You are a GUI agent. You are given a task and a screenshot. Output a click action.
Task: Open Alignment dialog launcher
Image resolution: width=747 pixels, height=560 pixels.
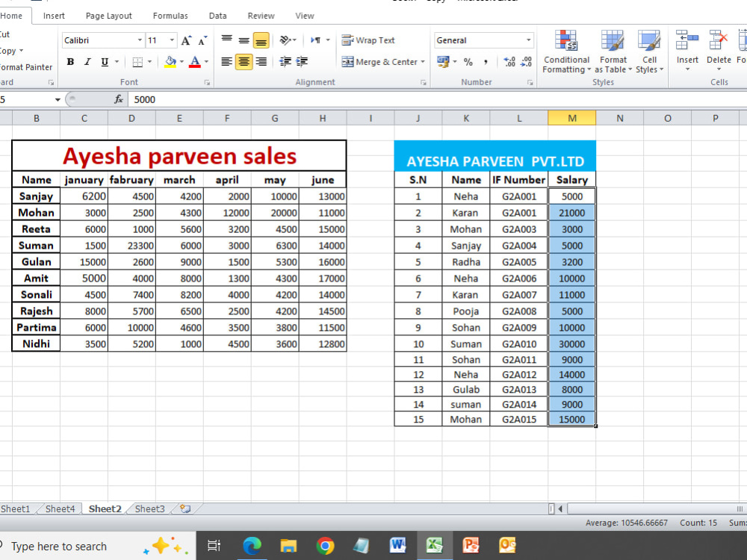click(x=423, y=82)
